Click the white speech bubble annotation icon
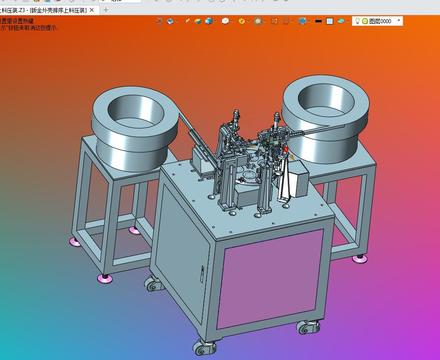Viewport: 440px width, 360px height. [x=225, y=21]
